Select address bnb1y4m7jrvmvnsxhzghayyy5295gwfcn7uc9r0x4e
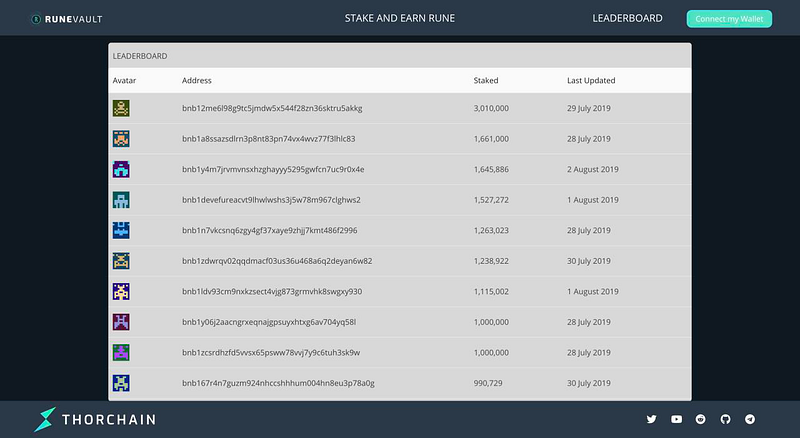Image resolution: width=800 pixels, height=438 pixels. click(x=273, y=169)
